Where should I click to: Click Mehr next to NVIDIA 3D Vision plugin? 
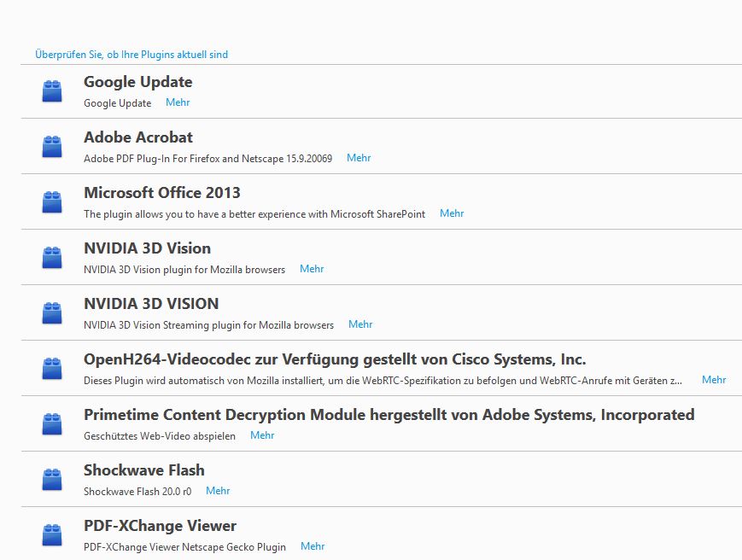pos(312,269)
